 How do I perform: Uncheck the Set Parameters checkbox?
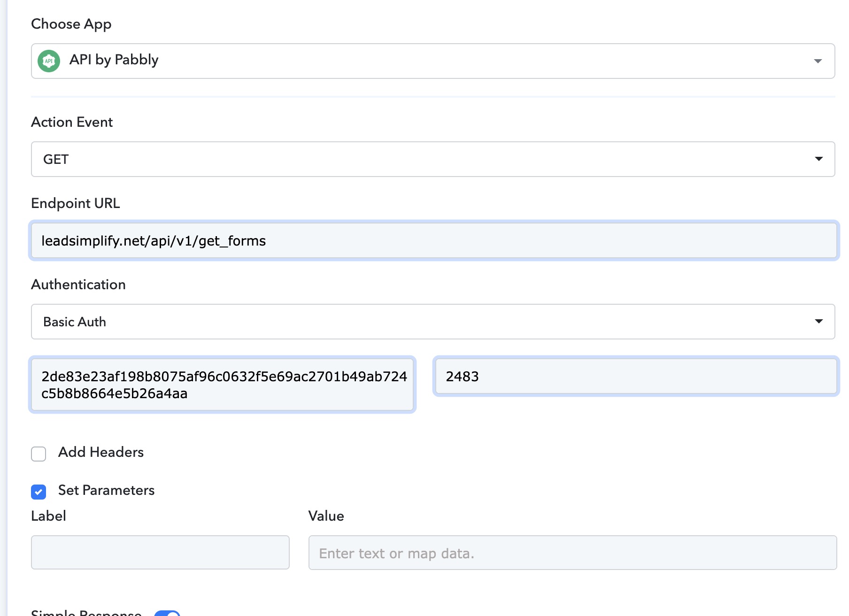39,492
